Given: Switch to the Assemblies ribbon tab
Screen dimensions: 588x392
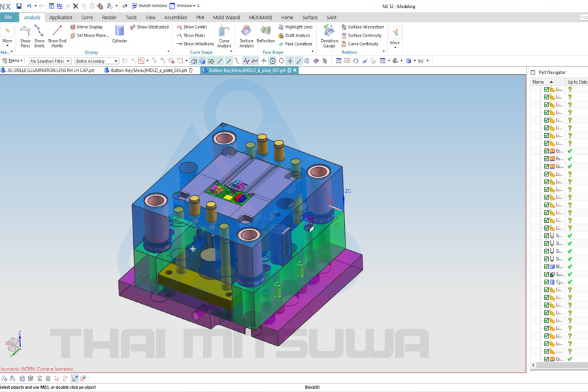Looking at the screenshot, I should point(176,17).
